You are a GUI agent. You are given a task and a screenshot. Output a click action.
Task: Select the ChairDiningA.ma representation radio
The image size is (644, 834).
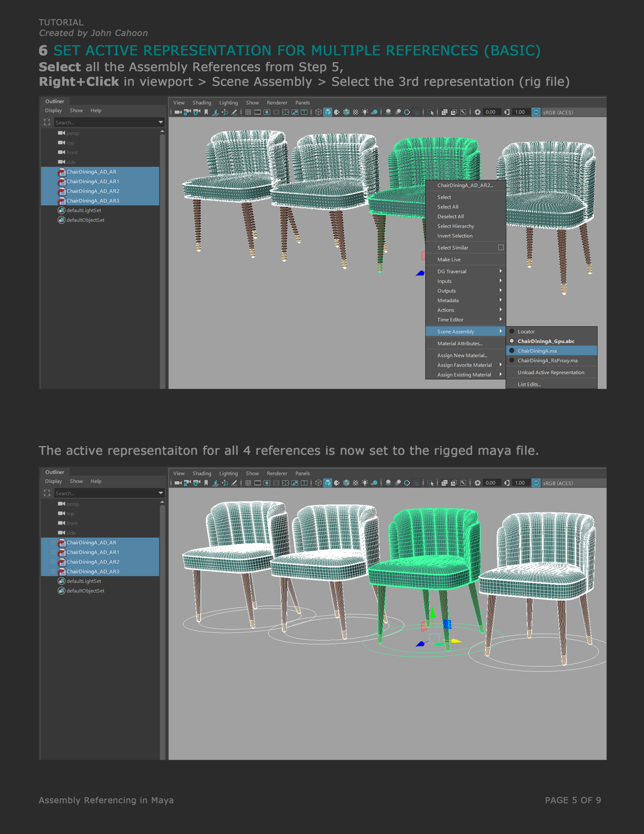click(x=512, y=351)
